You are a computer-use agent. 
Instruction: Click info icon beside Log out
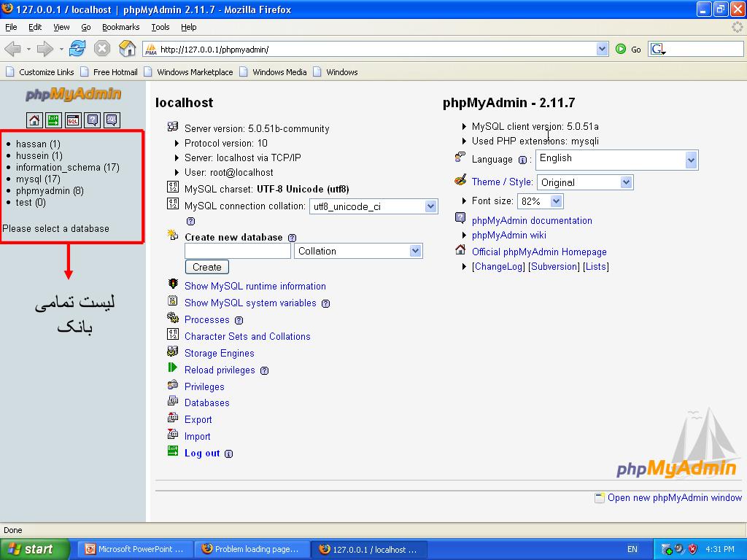tap(228, 454)
